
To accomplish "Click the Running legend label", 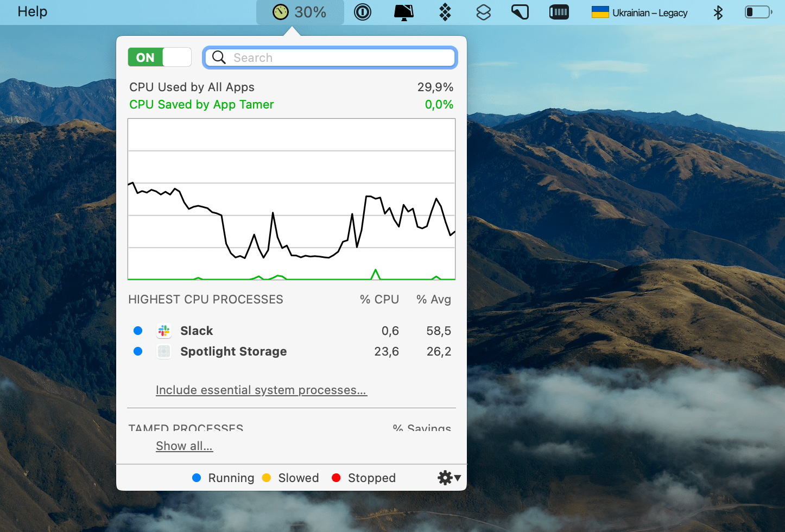I will coord(231,478).
